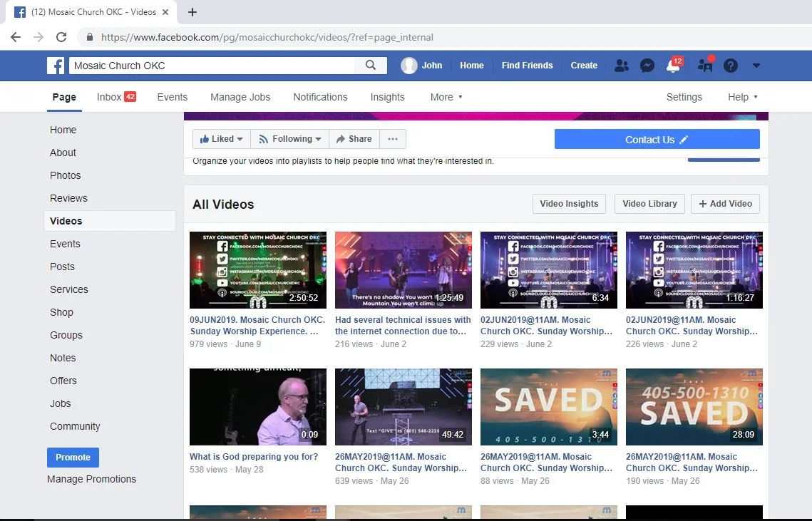Click the 'All Videos' heading

click(223, 204)
